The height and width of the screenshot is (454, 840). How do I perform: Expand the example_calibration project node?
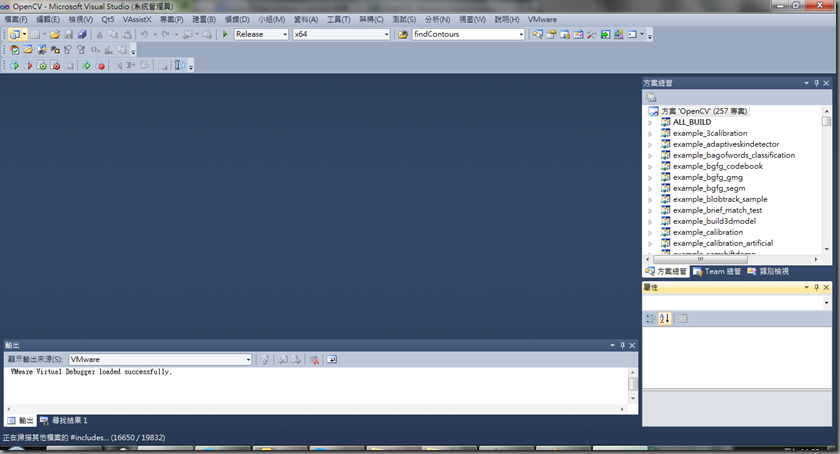coord(650,233)
